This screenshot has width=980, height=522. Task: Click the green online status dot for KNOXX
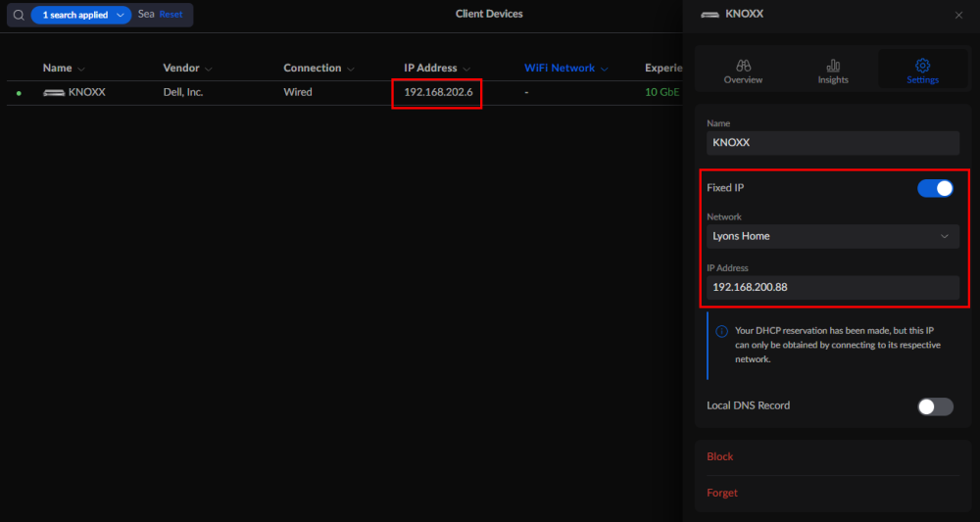(19, 93)
